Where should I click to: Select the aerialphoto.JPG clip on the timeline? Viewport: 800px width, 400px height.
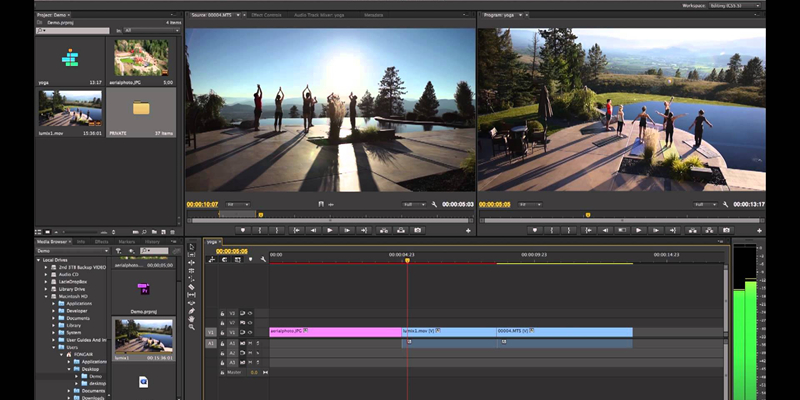tap(334, 331)
